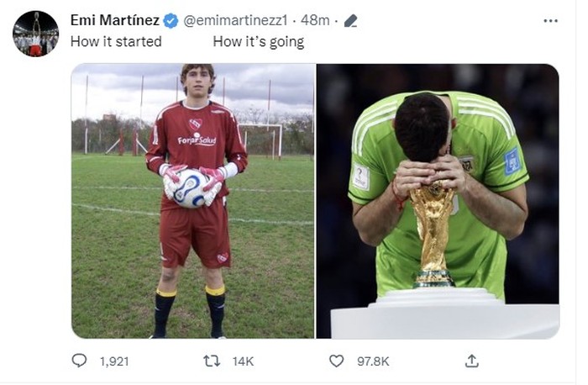588x385 pixels.
Task: Click the "How it's going" tweet text
Action: (x=259, y=42)
